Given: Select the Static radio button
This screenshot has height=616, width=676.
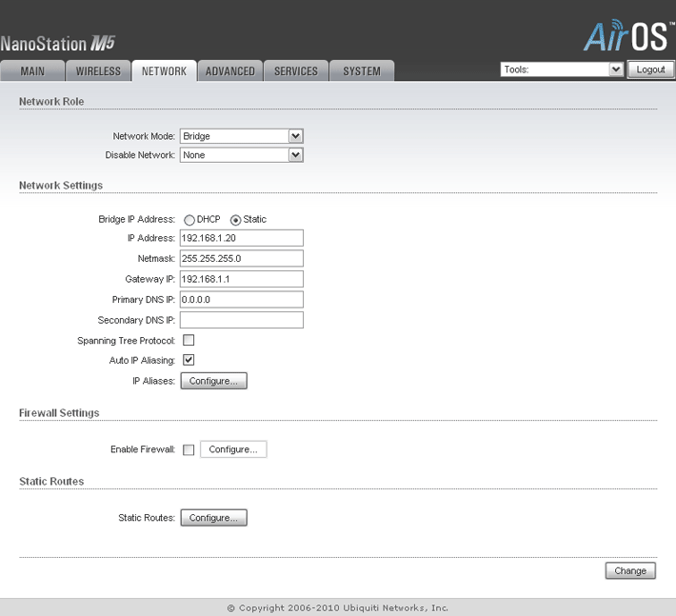Looking at the screenshot, I should click(x=235, y=220).
